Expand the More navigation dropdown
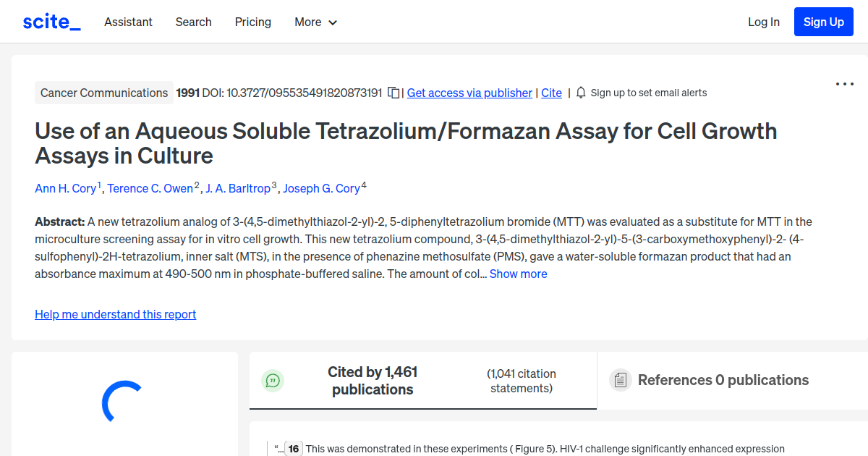 coord(315,22)
